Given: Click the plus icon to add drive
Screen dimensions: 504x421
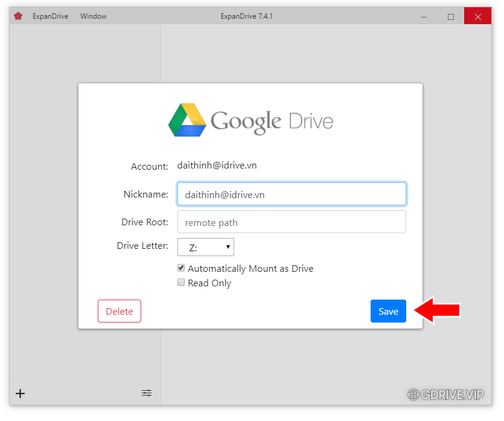Looking at the screenshot, I should click(21, 394).
